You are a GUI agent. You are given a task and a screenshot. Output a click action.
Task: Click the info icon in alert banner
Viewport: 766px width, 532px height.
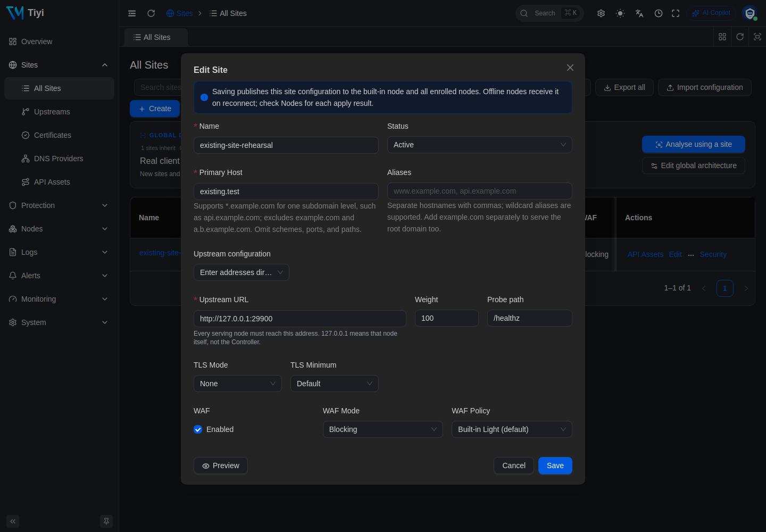coord(204,97)
